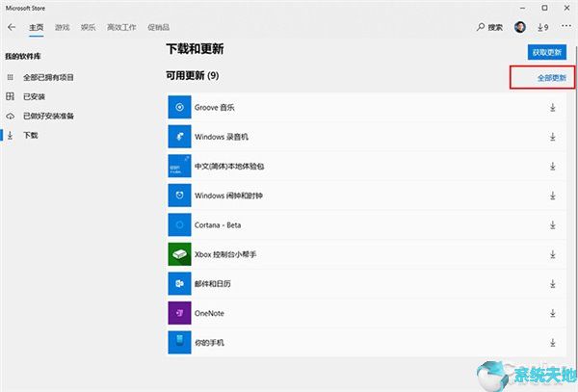578x392 pixels.
Task: Click the Xbox 控制台小帮手 app icon
Action: (x=179, y=254)
